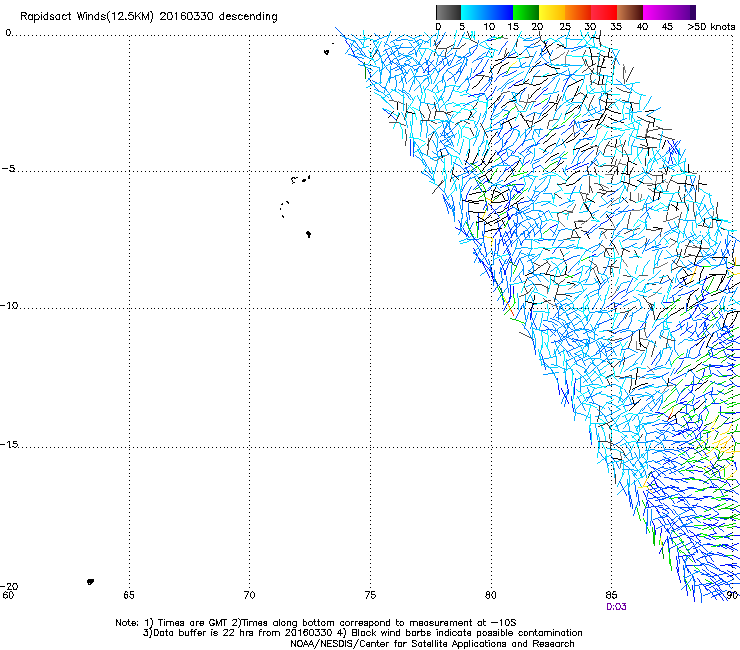Click the small island just below the equator near 73E

click(x=326, y=52)
